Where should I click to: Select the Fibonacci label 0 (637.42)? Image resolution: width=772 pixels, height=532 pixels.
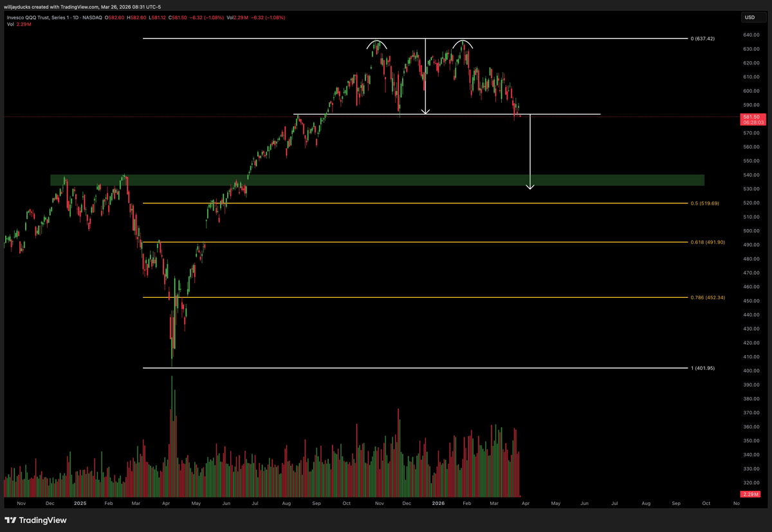(x=703, y=39)
